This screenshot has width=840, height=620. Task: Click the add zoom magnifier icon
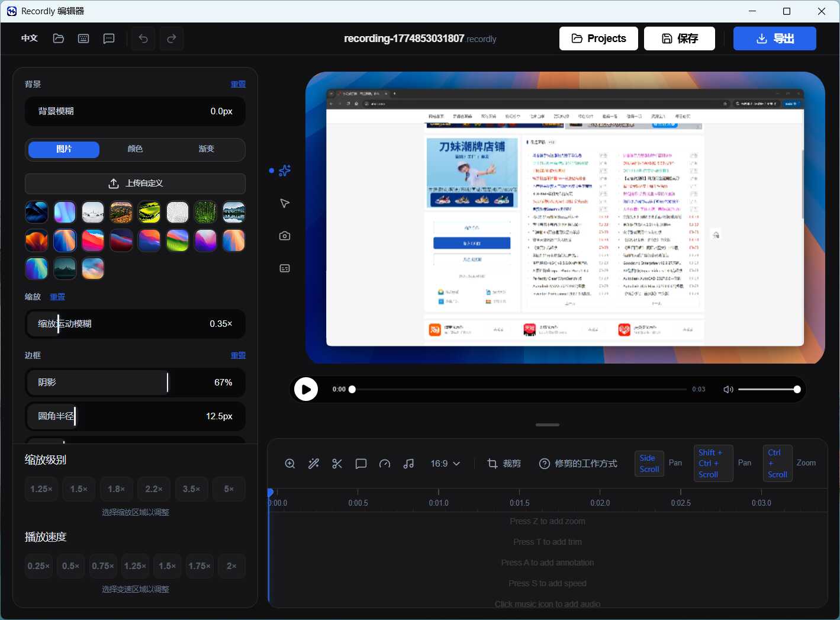290,464
